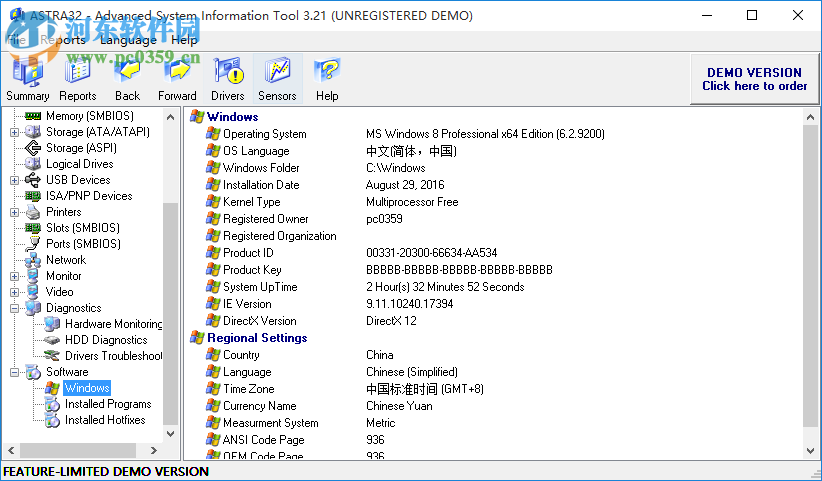Expand the Video tree node
This screenshot has height=481, width=822.
(x=15, y=292)
